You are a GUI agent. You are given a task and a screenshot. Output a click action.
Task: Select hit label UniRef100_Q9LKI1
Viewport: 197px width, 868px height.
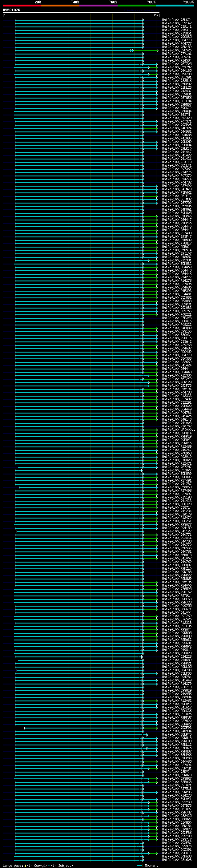(176, 854)
